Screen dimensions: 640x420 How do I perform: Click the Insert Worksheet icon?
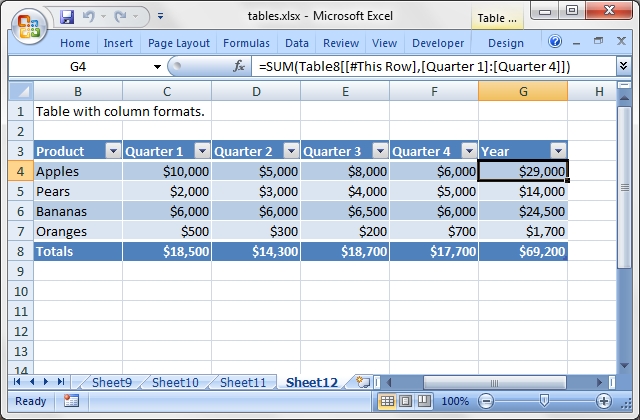coord(362,382)
